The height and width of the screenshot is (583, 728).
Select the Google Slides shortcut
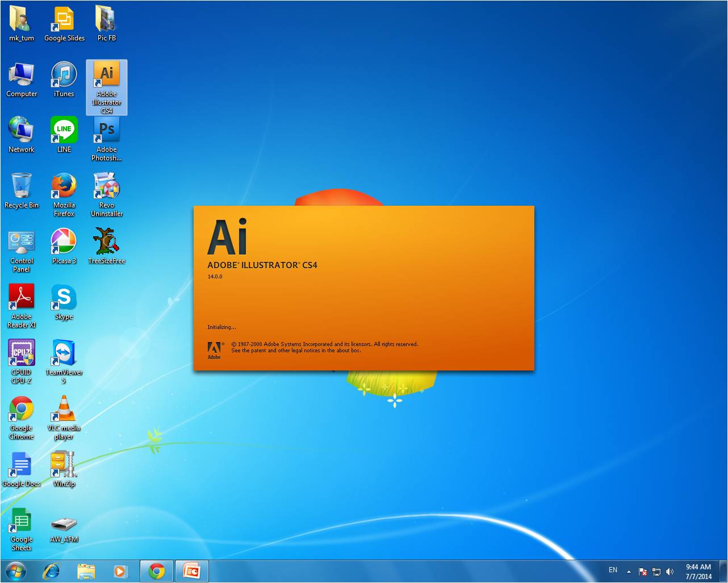pyautogui.click(x=64, y=24)
